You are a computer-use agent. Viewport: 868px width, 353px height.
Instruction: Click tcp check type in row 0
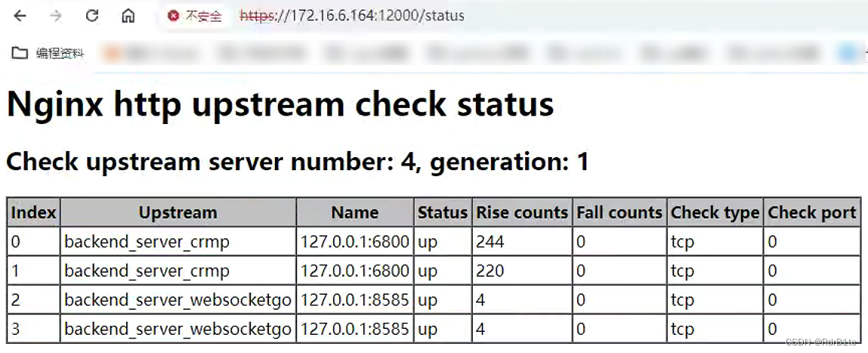[683, 242]
